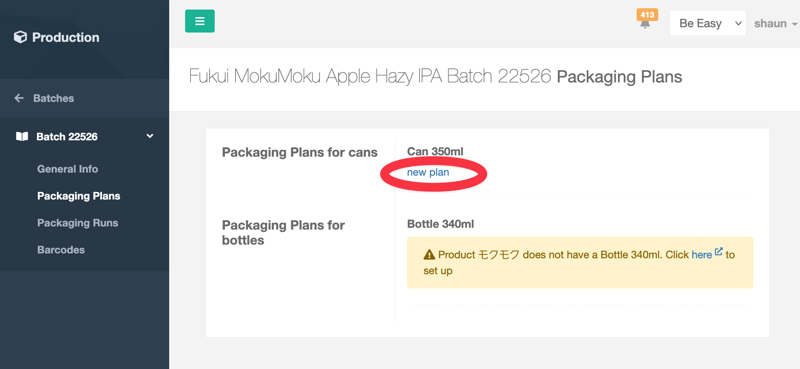Click the book icon beside Batch 22526
The height and width of the screenshot is (369, 800).
click(x=22, y=136)
